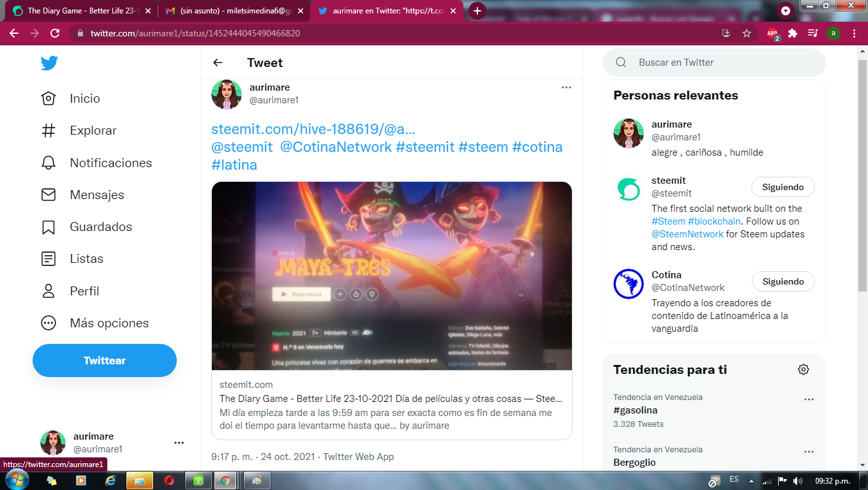868x490 pixels.
Task: Open Guardados bookmark icon
Action: 49,226
